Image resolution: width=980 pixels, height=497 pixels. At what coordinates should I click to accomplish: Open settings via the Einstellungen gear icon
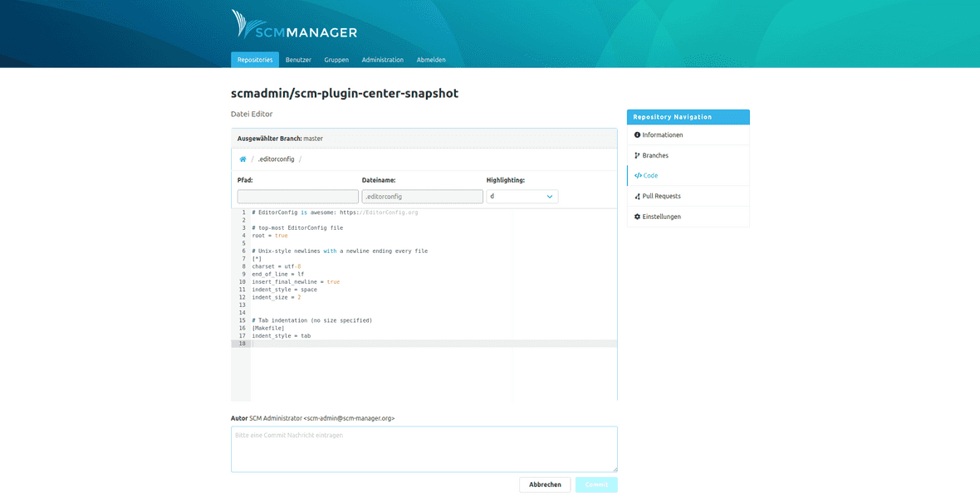(637, 217)
